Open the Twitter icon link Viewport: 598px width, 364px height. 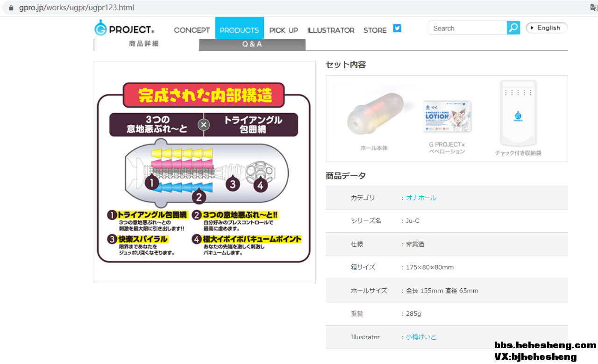(397, 29)
